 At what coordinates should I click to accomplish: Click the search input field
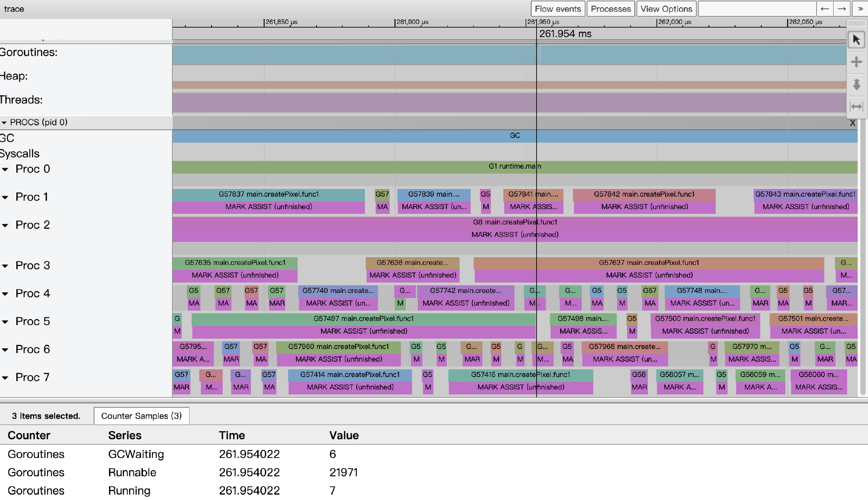click(x=757, y=9)
